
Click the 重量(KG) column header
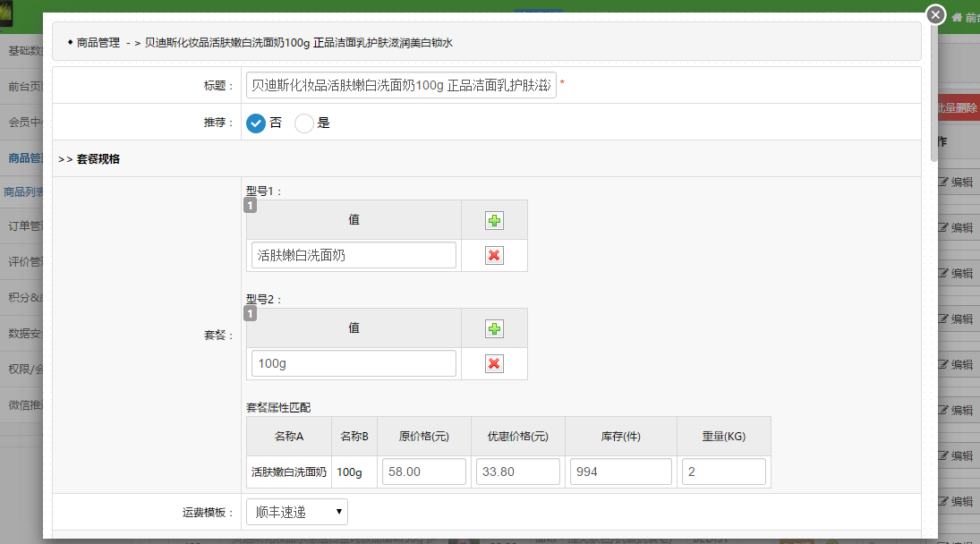click(x=724, y=437)
